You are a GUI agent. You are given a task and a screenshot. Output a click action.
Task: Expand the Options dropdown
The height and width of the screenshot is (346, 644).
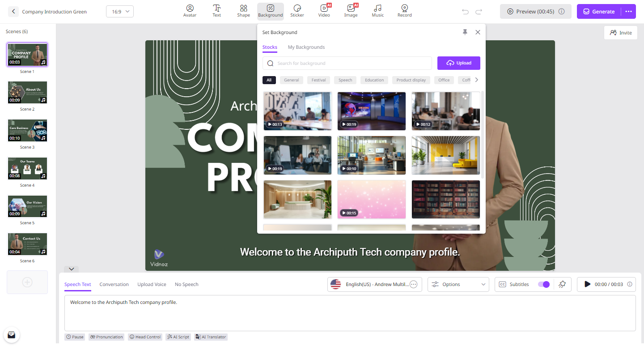coord(458,284)
